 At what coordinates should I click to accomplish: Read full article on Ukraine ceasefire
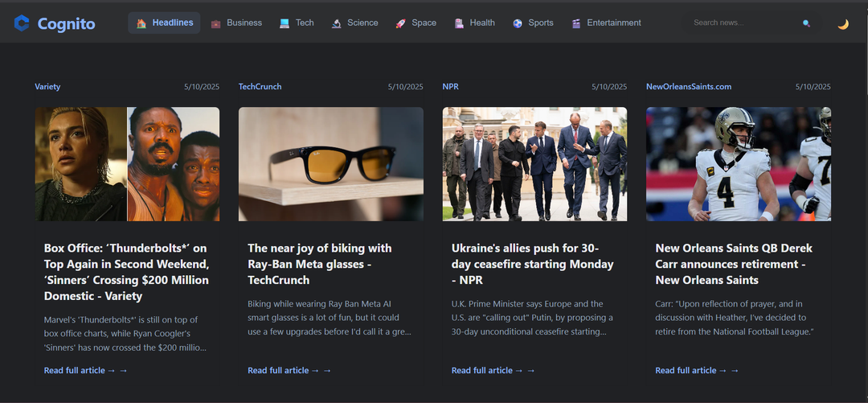point(493,370)
